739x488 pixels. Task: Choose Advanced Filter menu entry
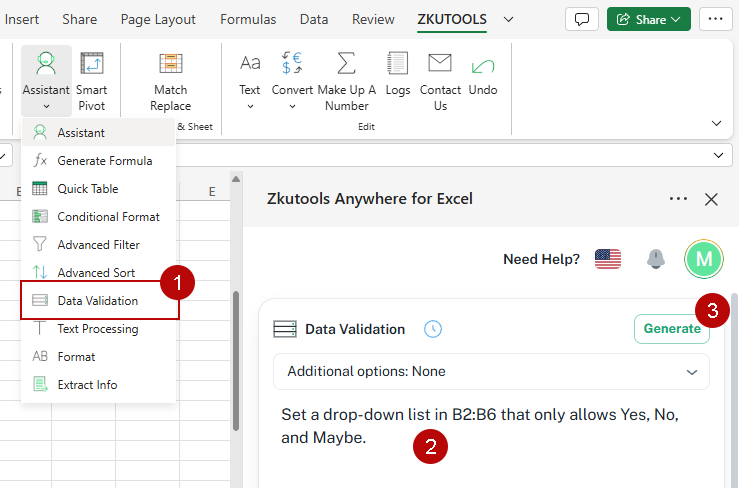(x=99, y=245)
